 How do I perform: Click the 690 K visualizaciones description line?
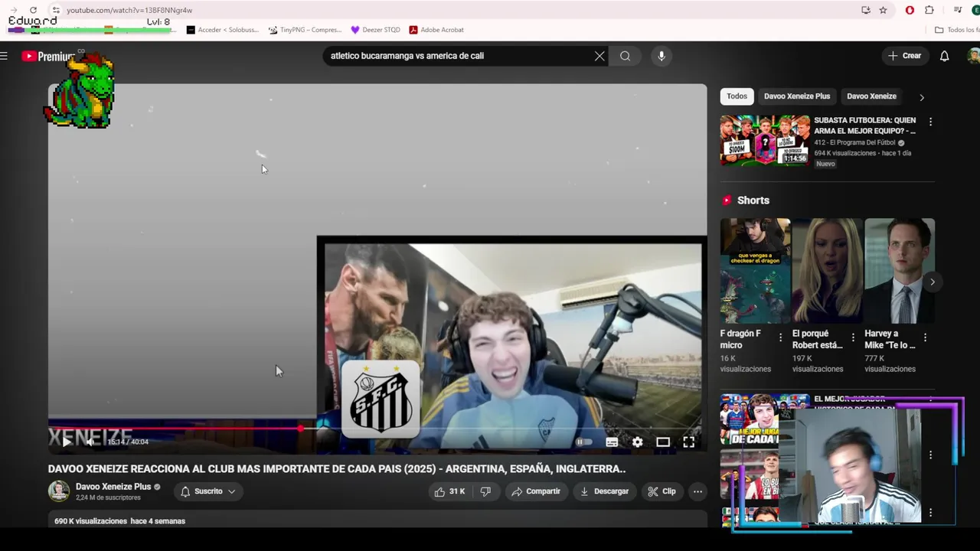click(x=120, y=521)
